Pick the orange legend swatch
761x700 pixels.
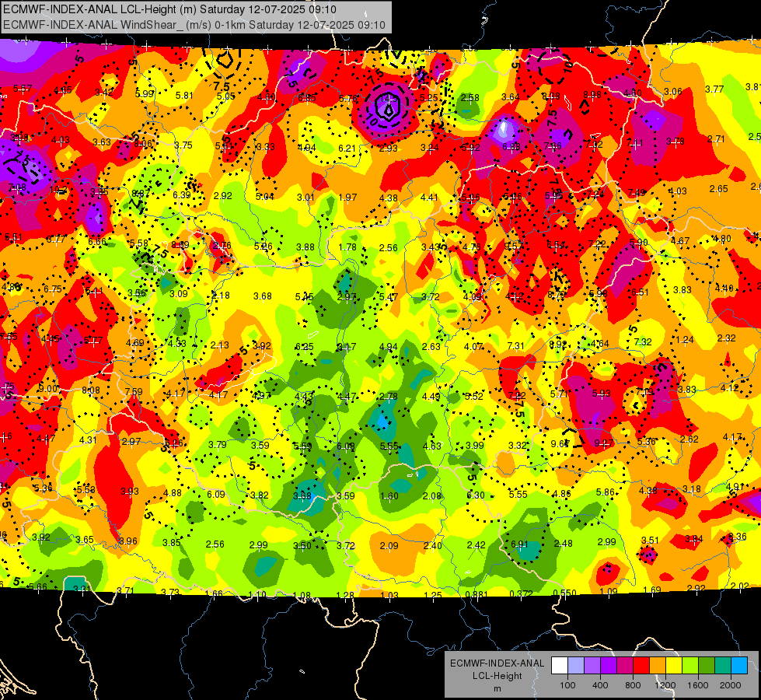658,665
